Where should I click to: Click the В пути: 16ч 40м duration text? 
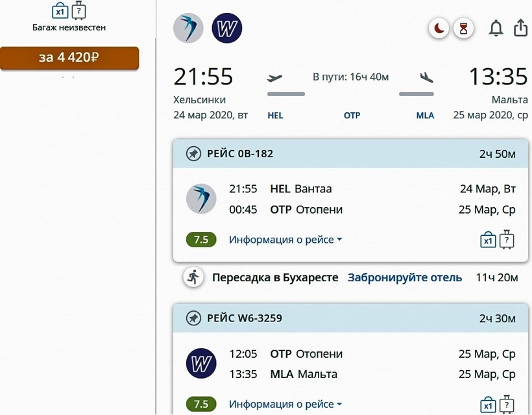coord(351,77)
